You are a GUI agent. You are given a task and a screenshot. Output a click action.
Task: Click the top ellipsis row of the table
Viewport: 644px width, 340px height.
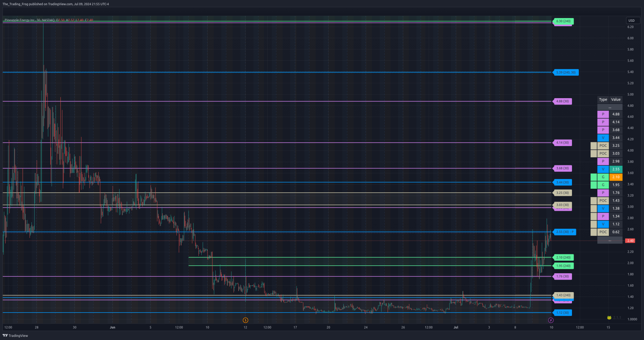(x=610, y=107)
